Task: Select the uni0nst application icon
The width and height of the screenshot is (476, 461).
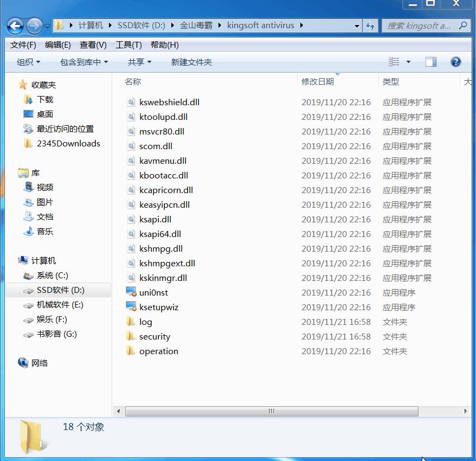Action: [x=131, y=292]
